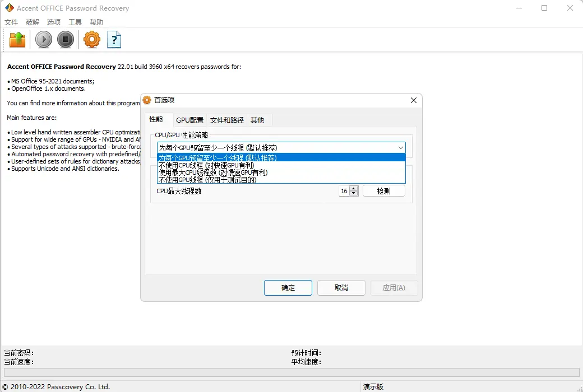The width and height of the screenshot is (583, 392).
Task: Click the copyright Passcovery Co. Ltd. text
Action: [x=56, y=387]
